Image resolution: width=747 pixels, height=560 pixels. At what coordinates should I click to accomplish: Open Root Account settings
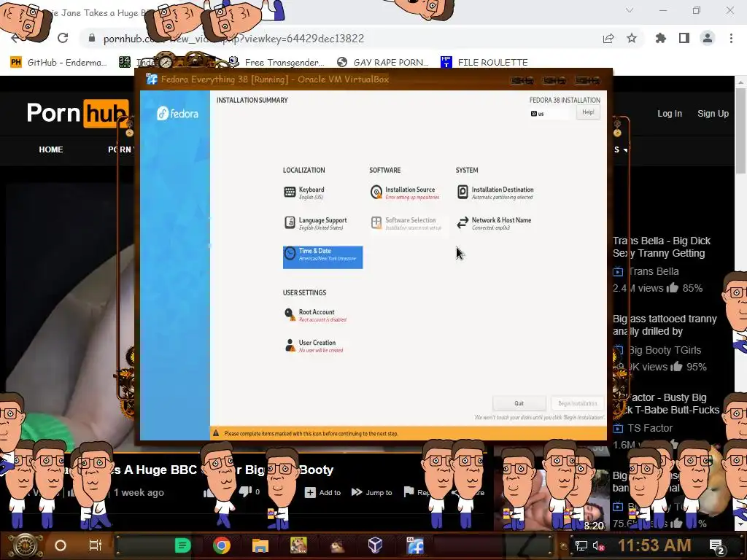click(x=315, y=315)
